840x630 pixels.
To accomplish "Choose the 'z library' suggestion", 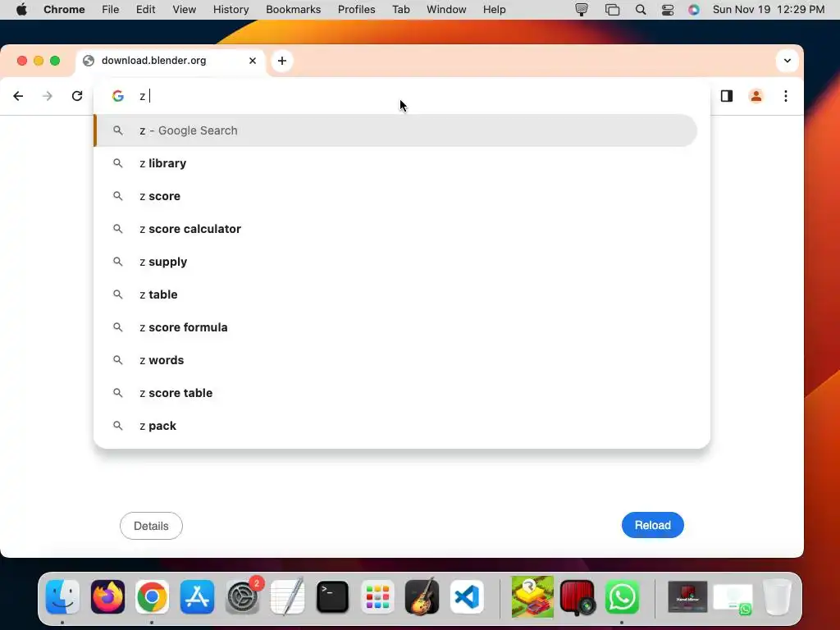I will (x=395, y=163).
